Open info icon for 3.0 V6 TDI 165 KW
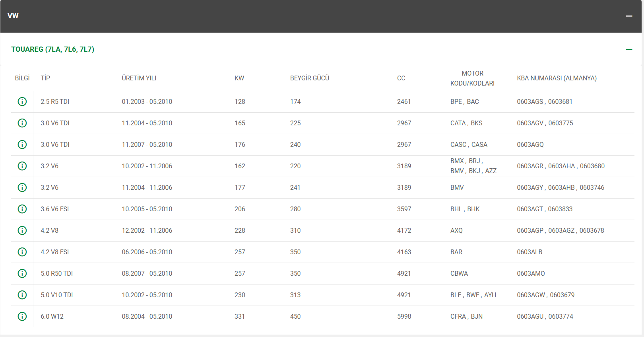 coord(22,123)
